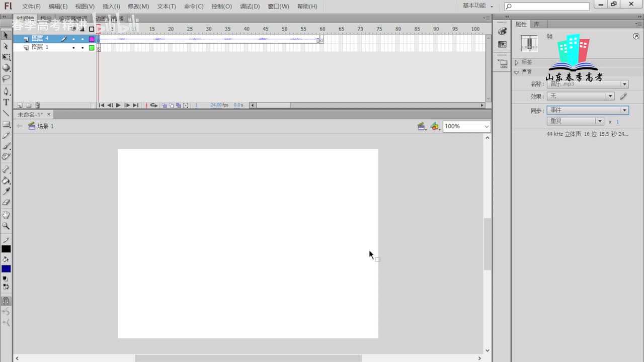Step forward one frame
Viewport: 644px width, 362px height.
(x=127, y=106)
